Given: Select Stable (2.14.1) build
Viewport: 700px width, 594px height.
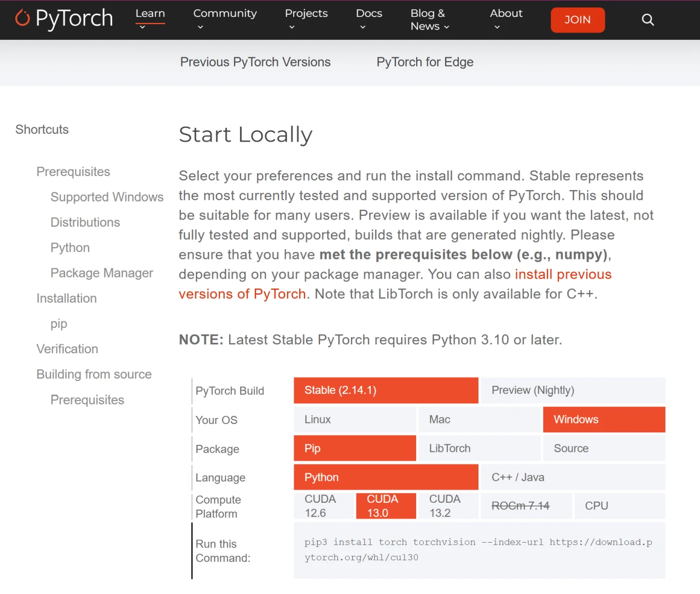Looking at the screenshot, I should [386, 390].
